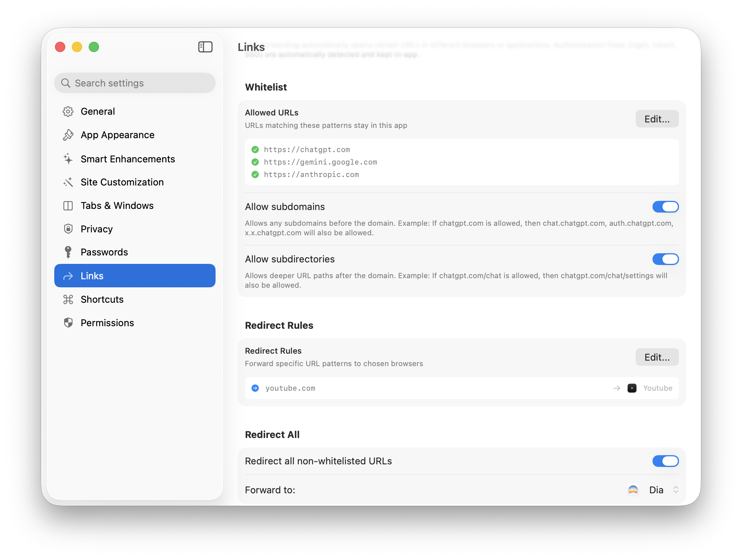Viewport: 742px width, 560px height.
Task: Click the Site Customization wand icon
Action: [x=68, y=182]
